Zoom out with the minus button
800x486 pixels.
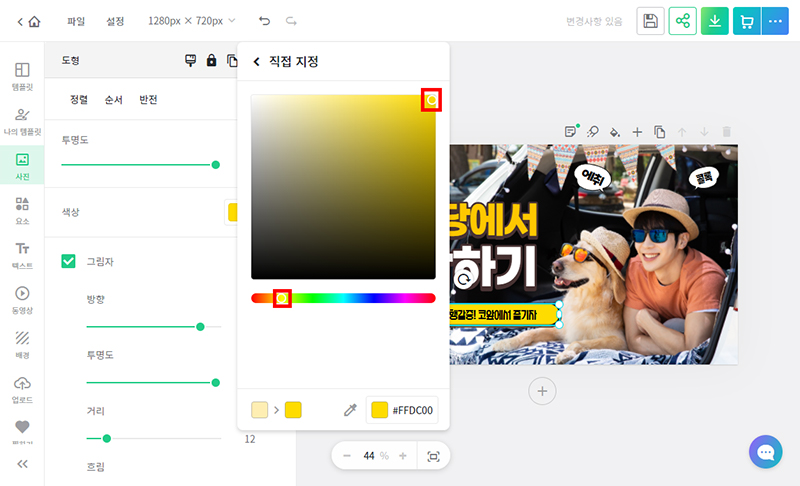coord(347,456)
